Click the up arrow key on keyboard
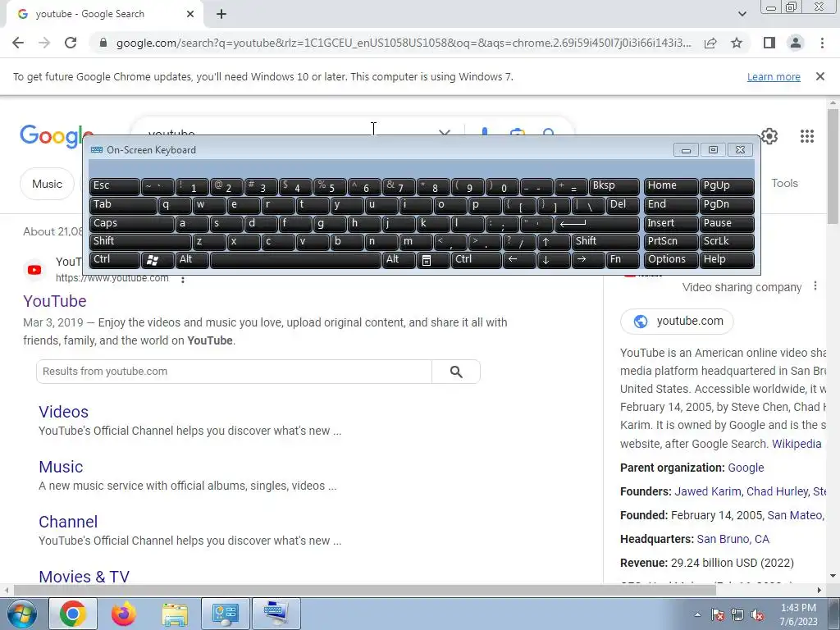This screenshot has height=630, width=840. pos(554,241)
